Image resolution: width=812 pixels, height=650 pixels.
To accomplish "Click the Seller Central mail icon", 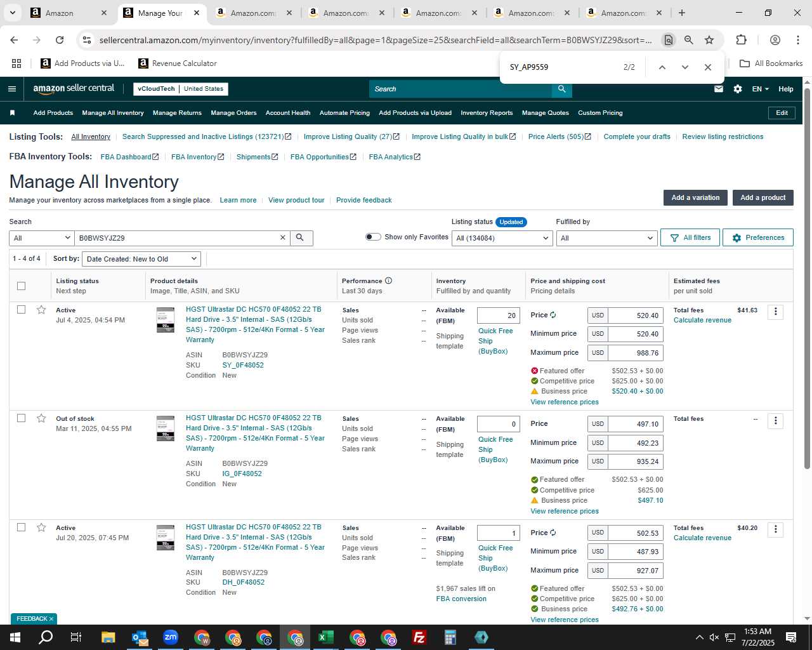I will click(x=719, y=89).
